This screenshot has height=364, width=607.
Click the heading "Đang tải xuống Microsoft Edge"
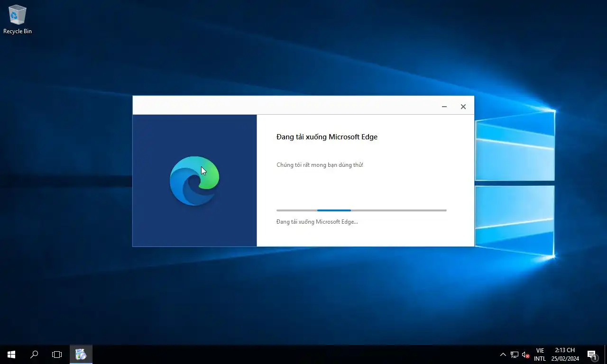tap(327, 137)
